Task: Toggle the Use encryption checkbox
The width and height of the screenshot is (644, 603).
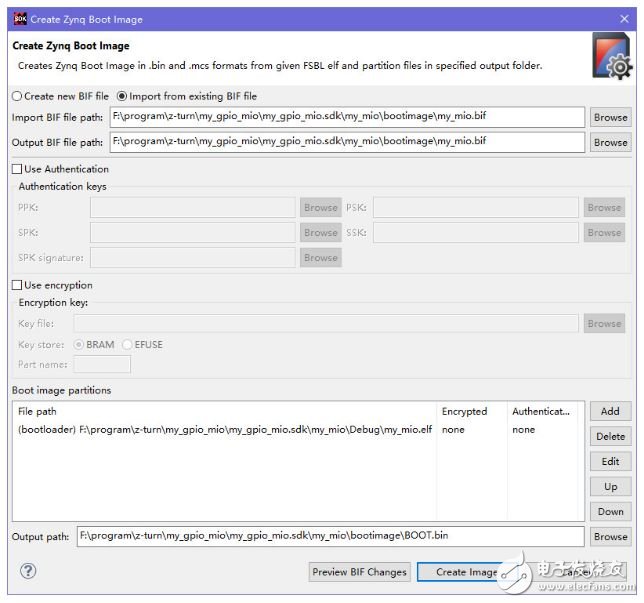Action: pos(17,285)
